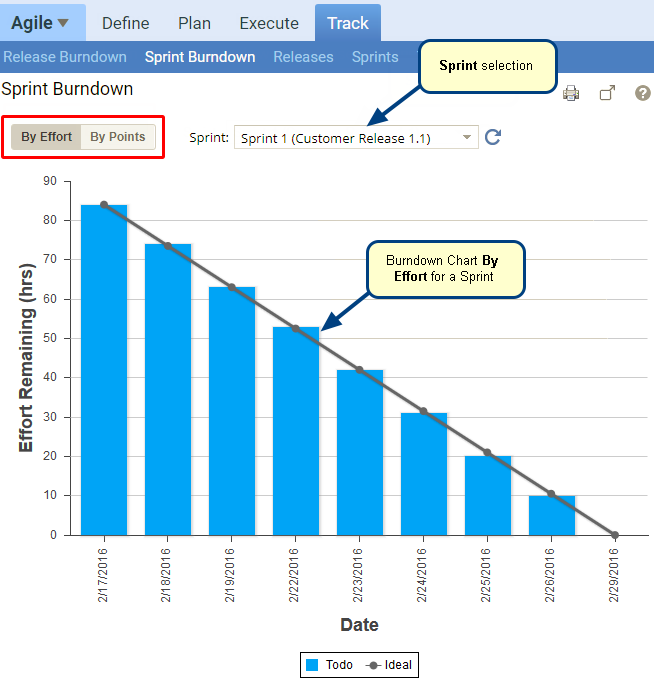Open the Define tab
Screen dimensions: 654x685
[125, 23]
